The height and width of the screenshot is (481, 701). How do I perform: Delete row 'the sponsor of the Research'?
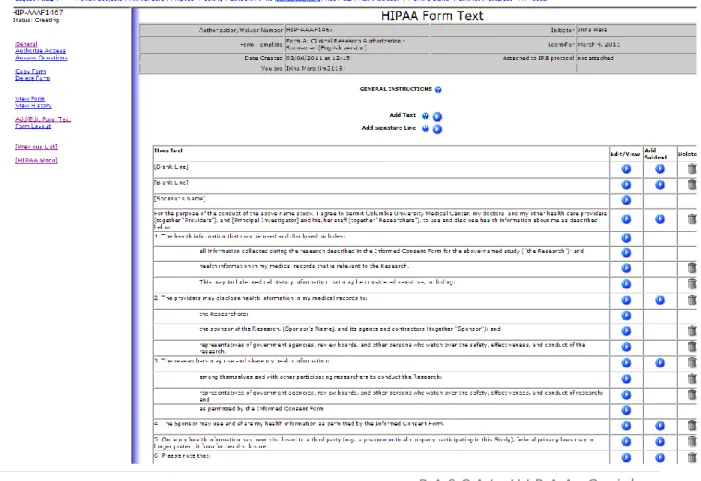[692, 331]
